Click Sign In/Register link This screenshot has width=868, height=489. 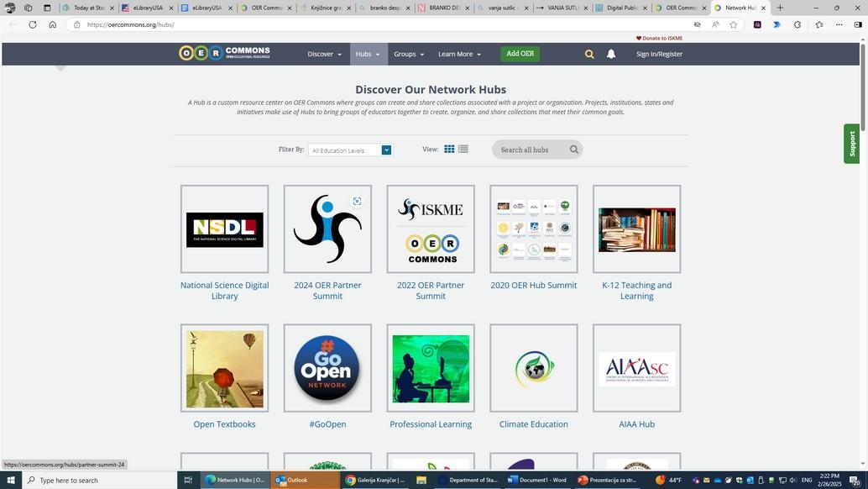pos(659,54)
